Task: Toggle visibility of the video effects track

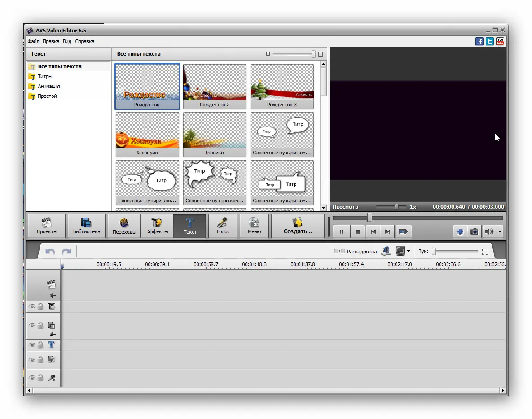Action: pos(32,306)
